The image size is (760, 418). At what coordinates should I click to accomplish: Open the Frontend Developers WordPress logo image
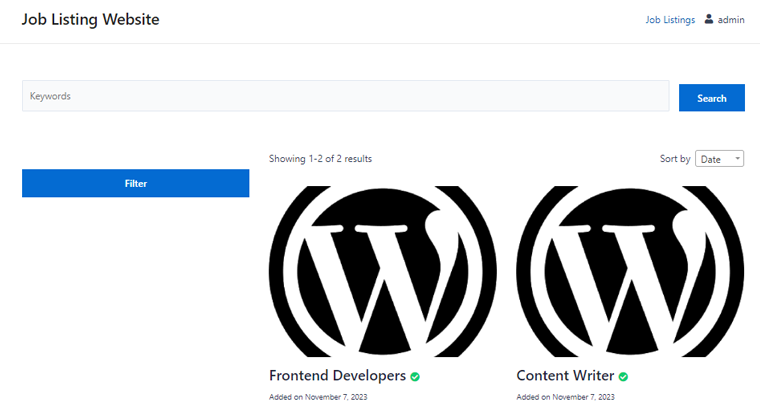(383, 271)
